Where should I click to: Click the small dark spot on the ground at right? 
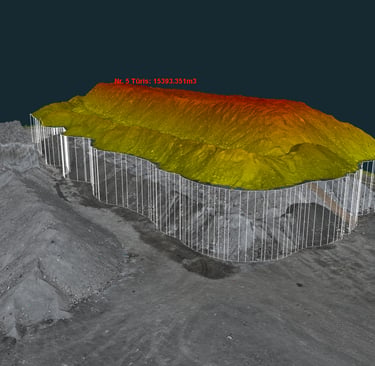(299, 285)
